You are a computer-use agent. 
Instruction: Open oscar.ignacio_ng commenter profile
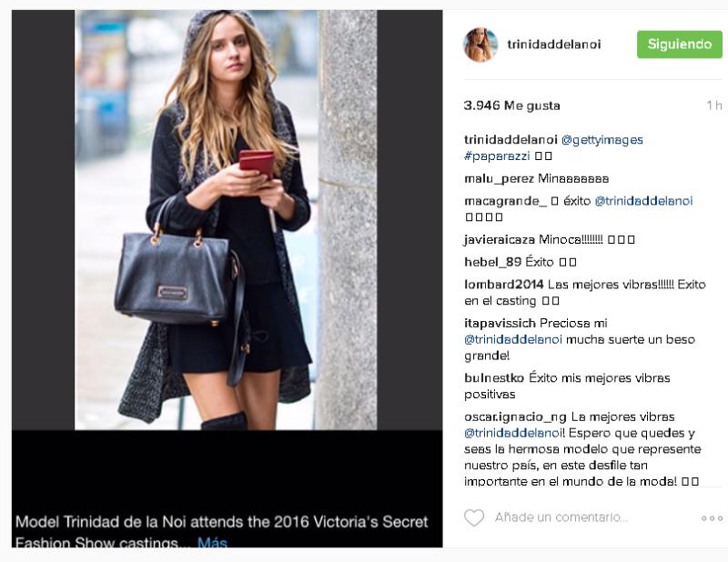click(515, 417)
